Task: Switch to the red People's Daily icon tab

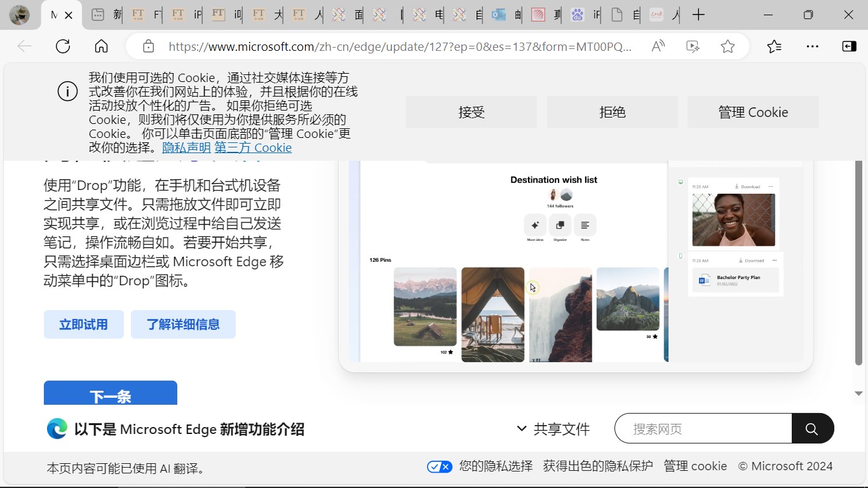Action: pyautogui.click(x=663, y=15)
